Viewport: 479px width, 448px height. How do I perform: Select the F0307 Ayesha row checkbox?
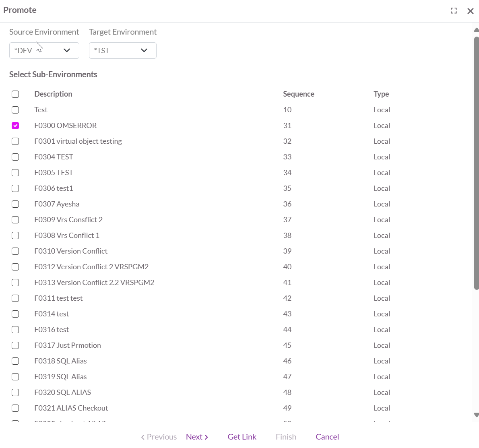coord(15,204)
